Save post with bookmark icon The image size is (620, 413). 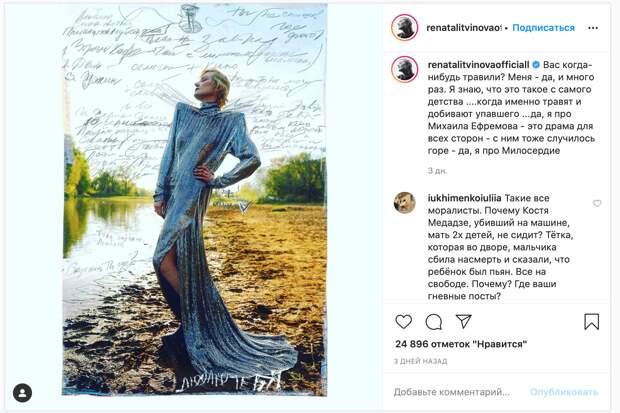coord(592,322)
